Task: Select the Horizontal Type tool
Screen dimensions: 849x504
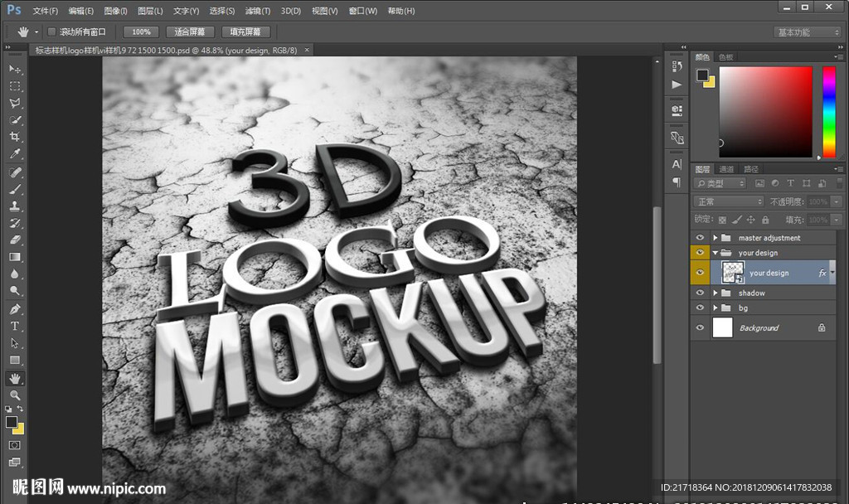Action: (x=15, y=326)
